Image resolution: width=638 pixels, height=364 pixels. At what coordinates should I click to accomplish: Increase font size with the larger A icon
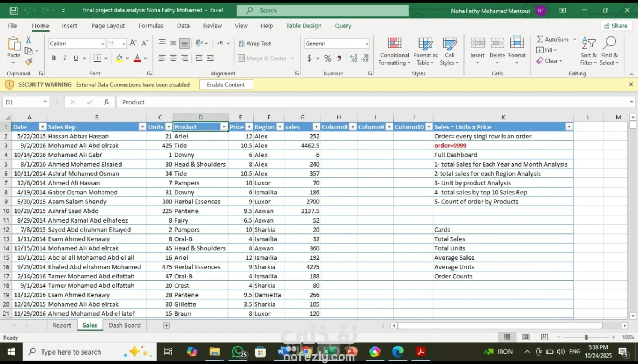(x=133, y=43)
